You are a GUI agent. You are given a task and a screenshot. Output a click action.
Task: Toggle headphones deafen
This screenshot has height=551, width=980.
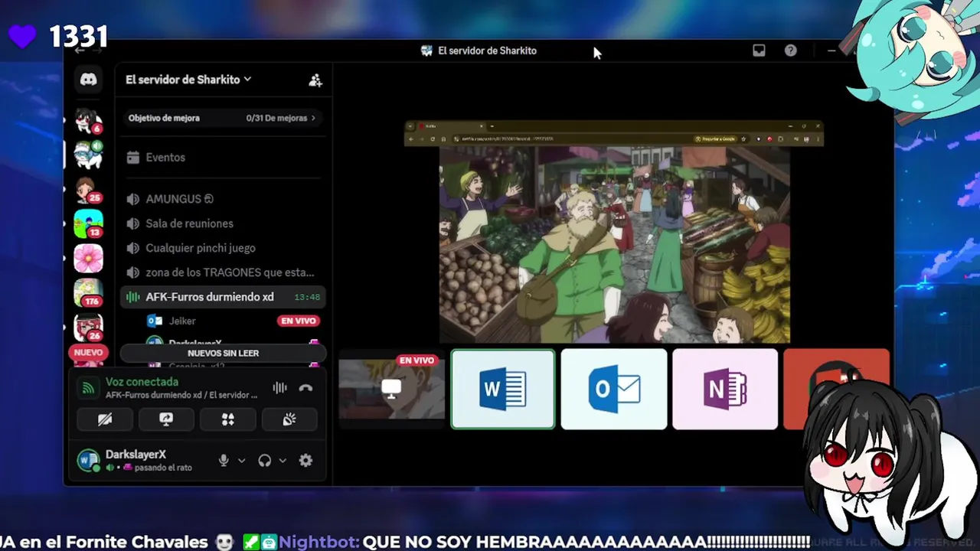265,460
